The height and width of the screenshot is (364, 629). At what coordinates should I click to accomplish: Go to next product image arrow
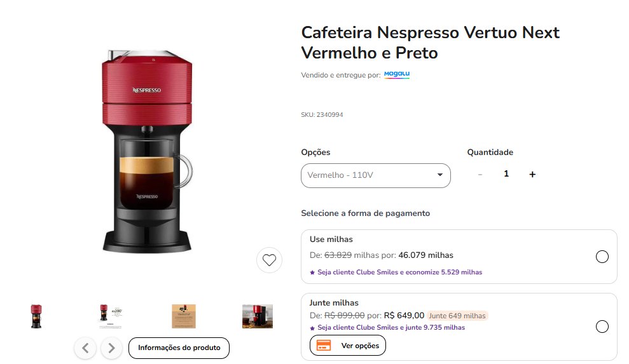(111, 348)
